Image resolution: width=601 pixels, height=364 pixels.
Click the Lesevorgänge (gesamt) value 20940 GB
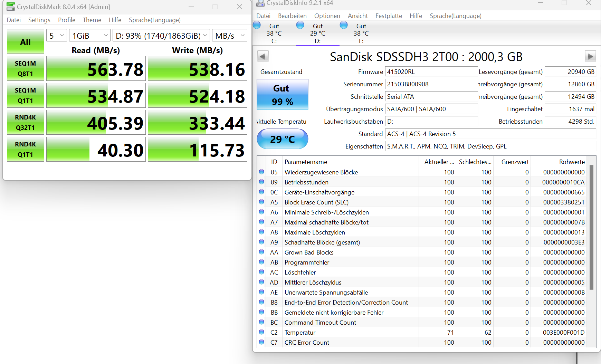coord(570,72)
